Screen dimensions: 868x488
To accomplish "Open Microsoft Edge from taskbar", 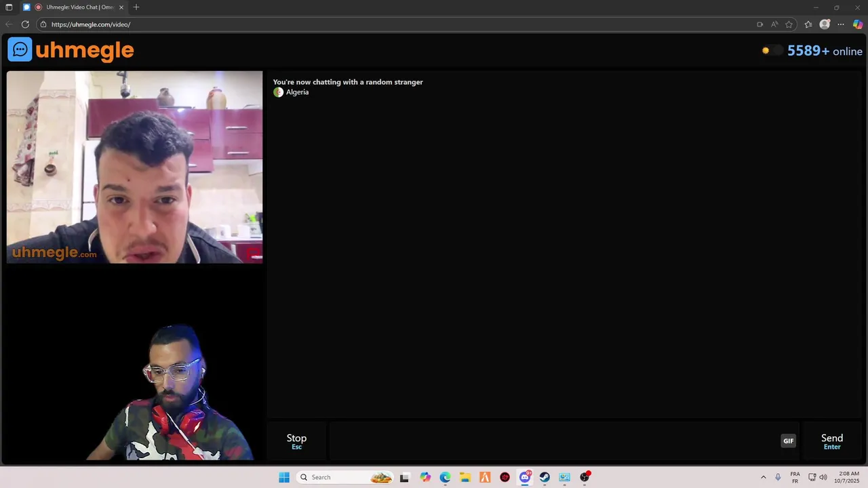I will (x=445, y=477).
